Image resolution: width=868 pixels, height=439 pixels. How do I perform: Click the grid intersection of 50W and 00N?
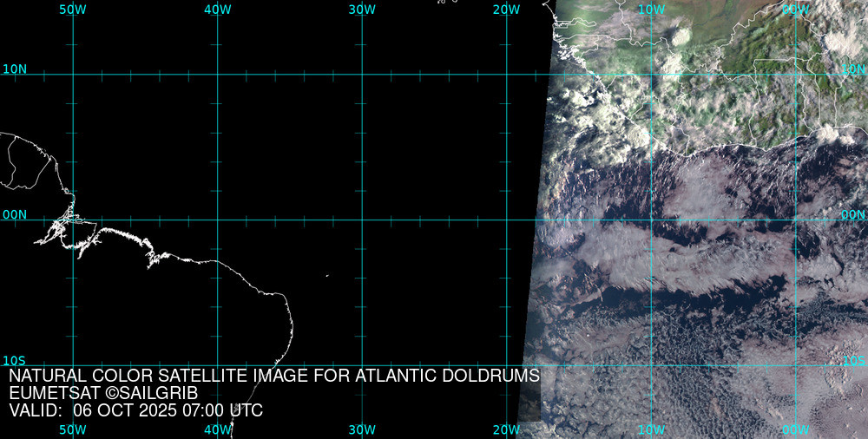[73, 219]
